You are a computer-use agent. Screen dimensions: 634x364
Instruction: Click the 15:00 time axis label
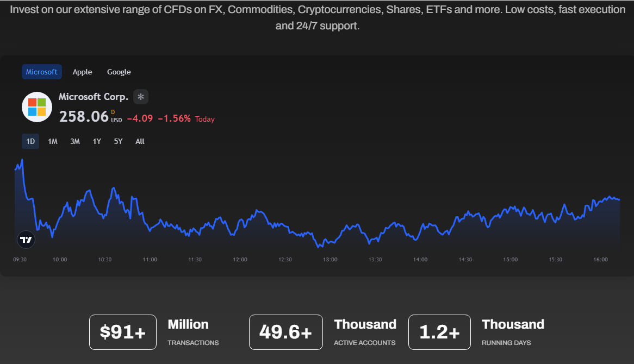[510, 259]
